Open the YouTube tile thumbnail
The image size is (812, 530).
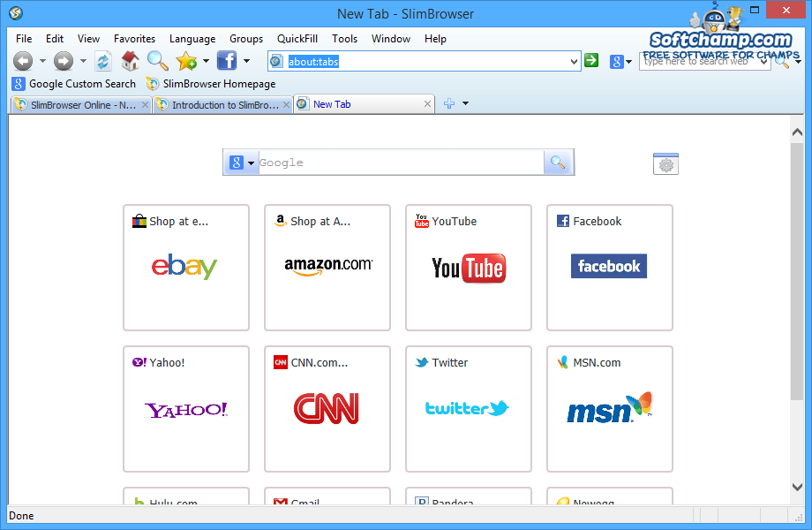pyautogui.click(x=468, y=268)
